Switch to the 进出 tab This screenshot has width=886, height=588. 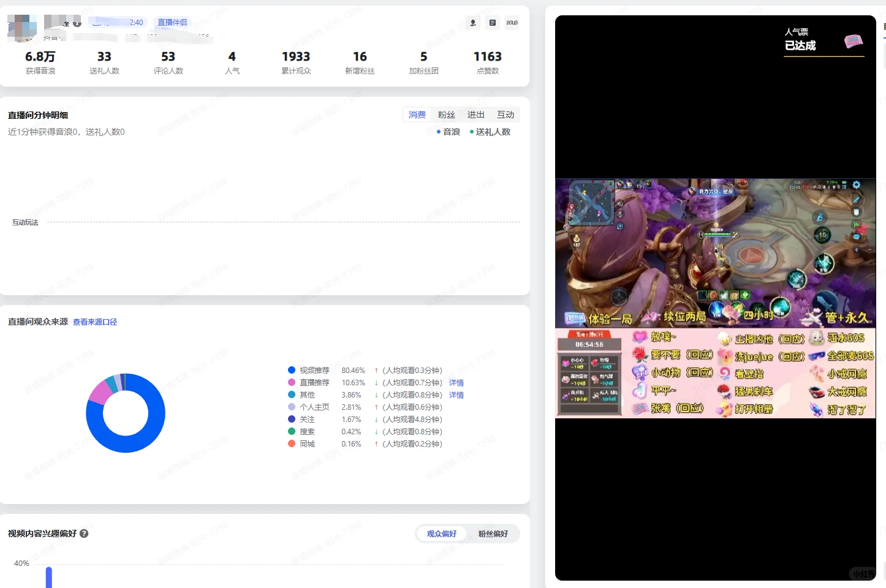(x=476, y=115)
